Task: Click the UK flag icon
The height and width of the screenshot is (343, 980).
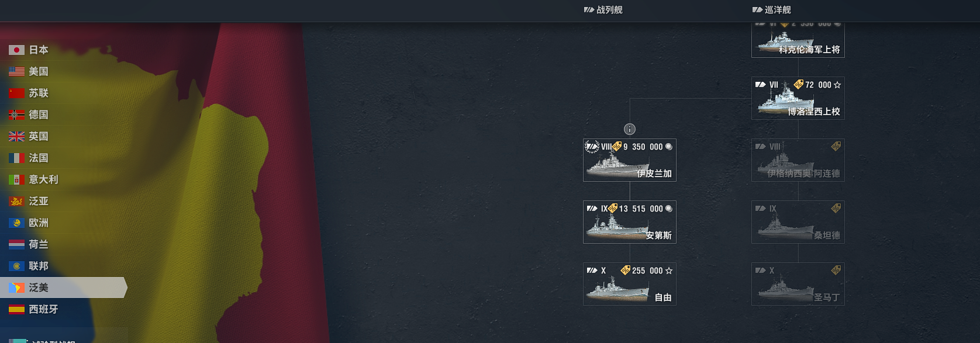Action: (16, 137)
